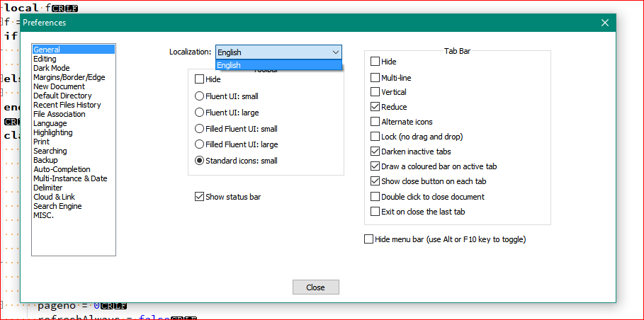Open the Editing preferences section
Viewport: 644px width, 320px height.
45,59
